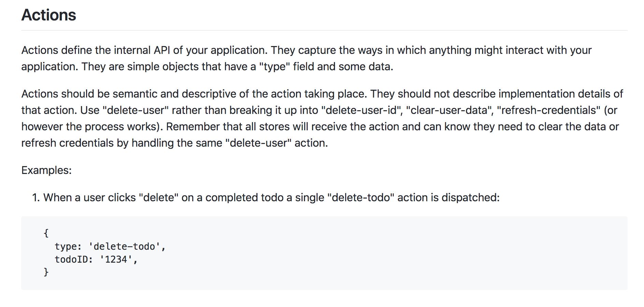The image size is (644, 307).
Task: Click the "todoID:" key in code block
Action: 74,260
